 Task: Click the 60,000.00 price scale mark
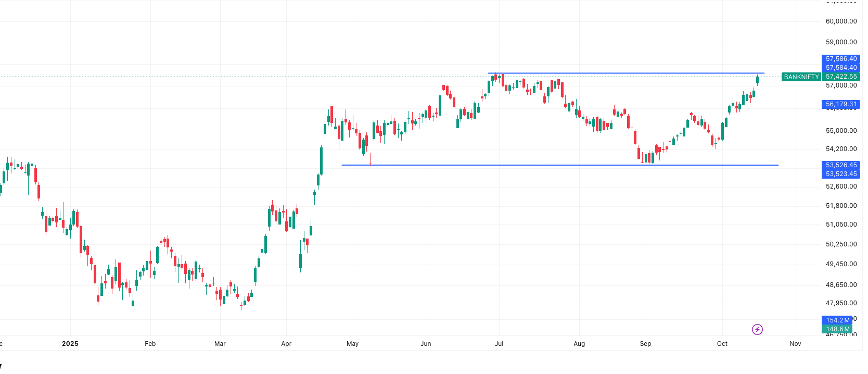point(841,21)
